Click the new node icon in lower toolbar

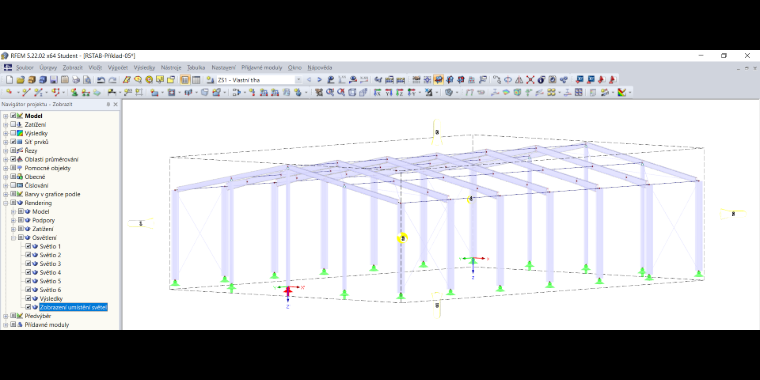9,92
